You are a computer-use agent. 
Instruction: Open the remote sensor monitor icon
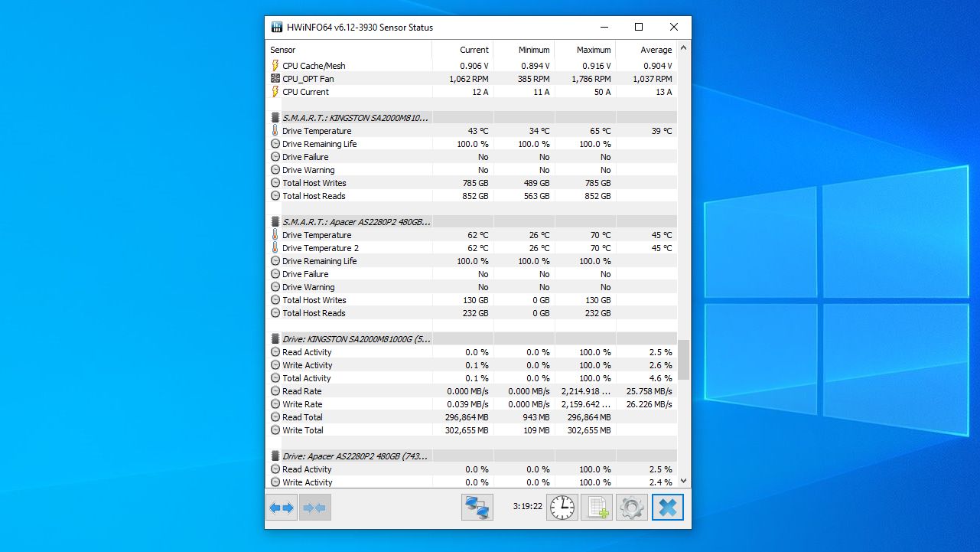477,507
